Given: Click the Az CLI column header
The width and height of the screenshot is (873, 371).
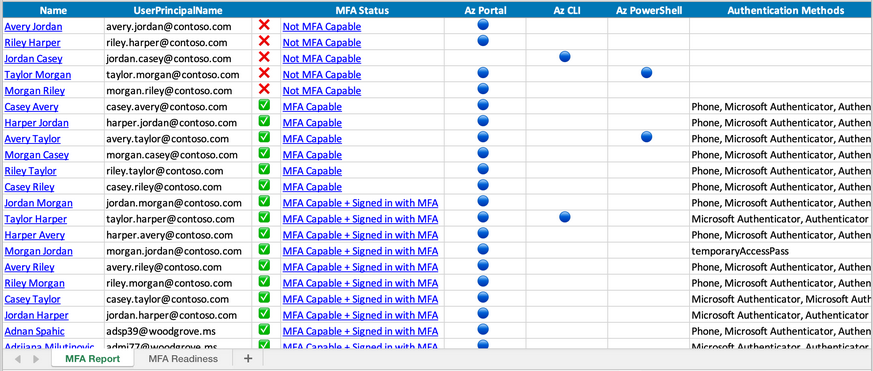Looking at the screenshot, I should [567, 11].
